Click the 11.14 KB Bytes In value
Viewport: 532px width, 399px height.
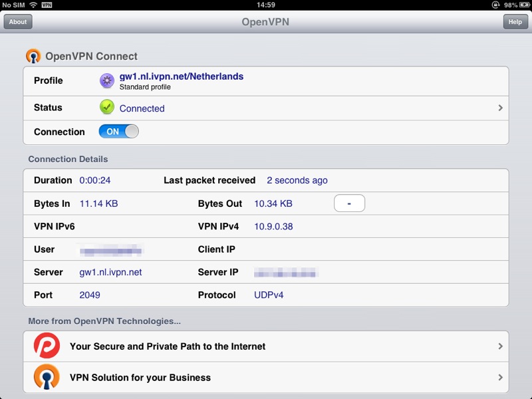tap(98, 203)
